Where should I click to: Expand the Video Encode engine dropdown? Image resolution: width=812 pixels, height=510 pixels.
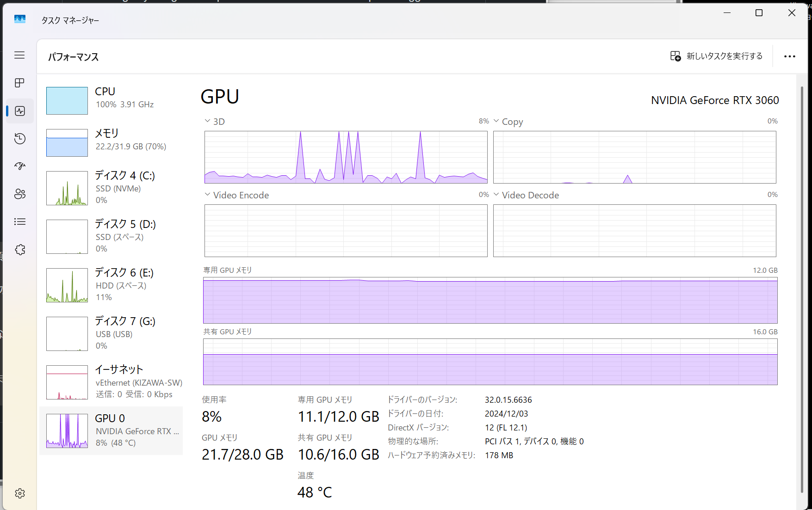point(207,195)
